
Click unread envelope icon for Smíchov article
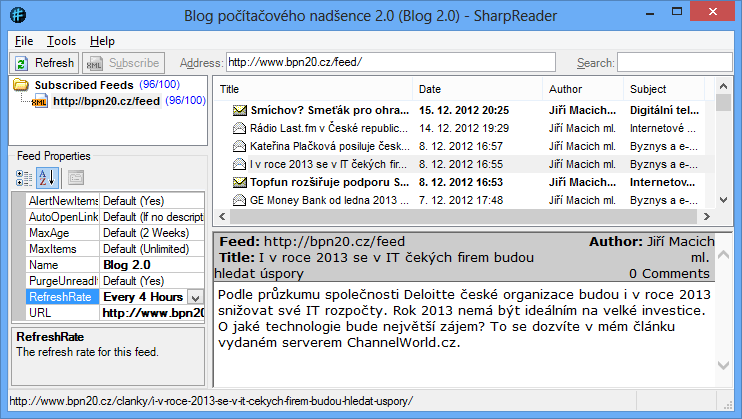240,111
